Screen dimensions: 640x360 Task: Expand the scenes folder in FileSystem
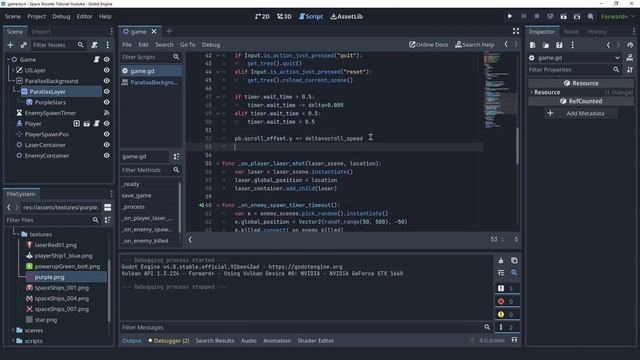(x=13, y=330)
